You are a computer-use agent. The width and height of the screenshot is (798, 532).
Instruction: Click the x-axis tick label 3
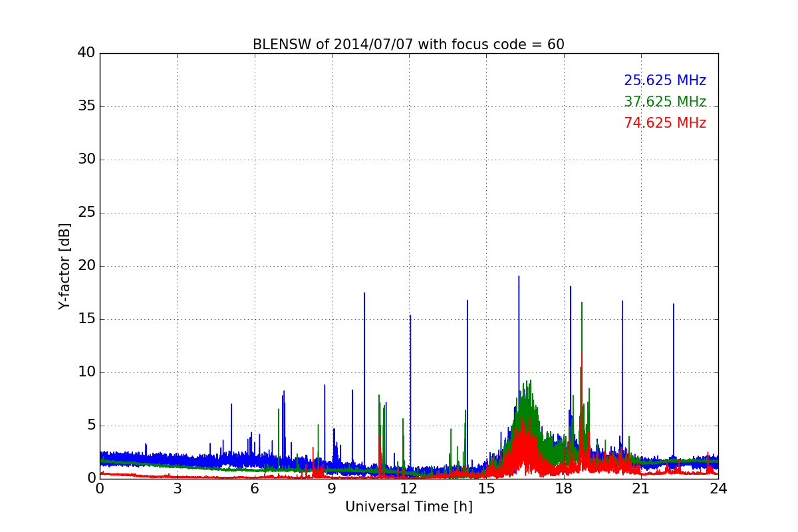(177, 488)
